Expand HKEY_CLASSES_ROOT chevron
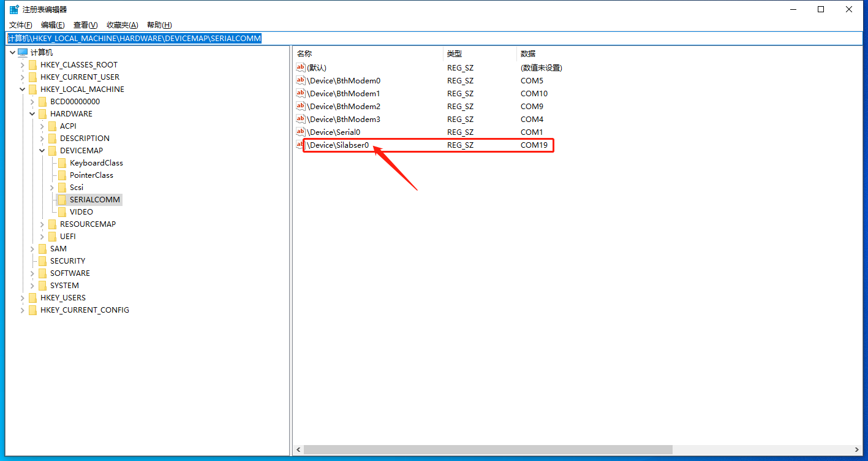This screenshot has height=461, width=868. [x=23, y=65]
